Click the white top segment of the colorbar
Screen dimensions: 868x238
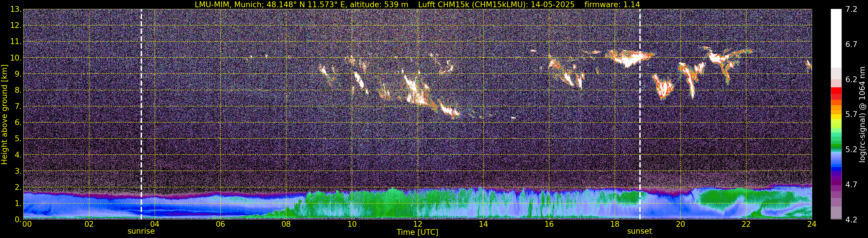836,38
